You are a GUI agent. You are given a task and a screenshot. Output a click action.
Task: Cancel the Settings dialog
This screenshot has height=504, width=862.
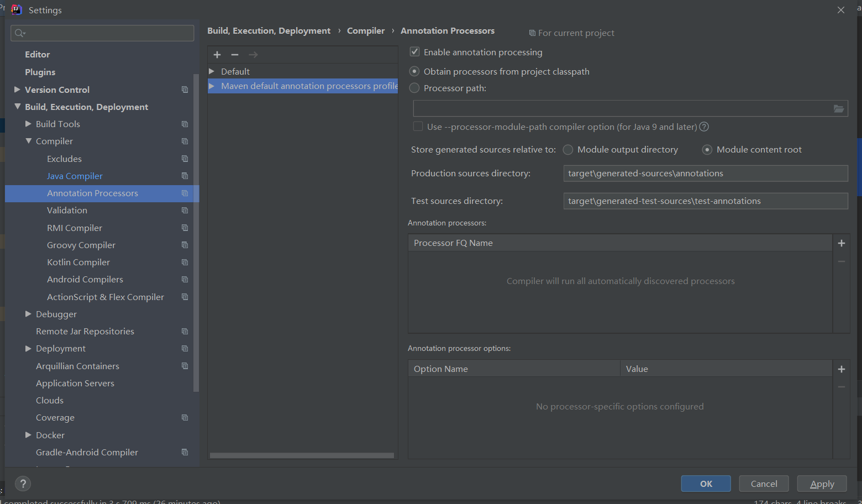764,484
